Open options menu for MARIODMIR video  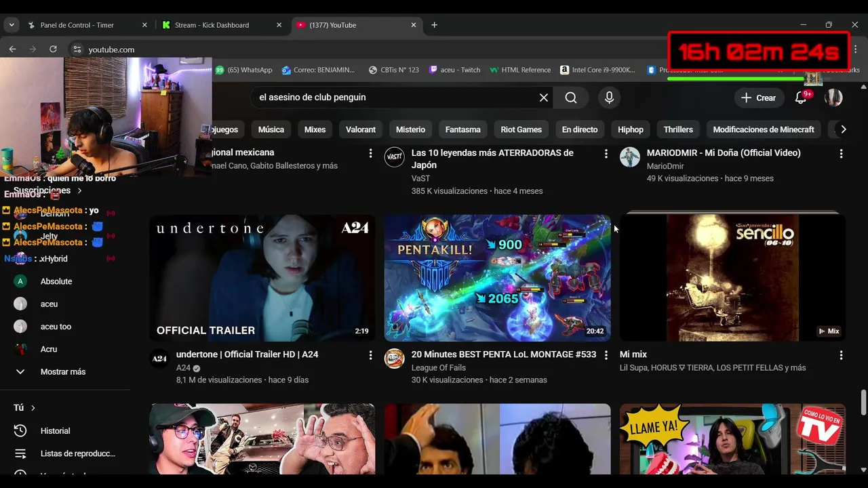point(841,154)
